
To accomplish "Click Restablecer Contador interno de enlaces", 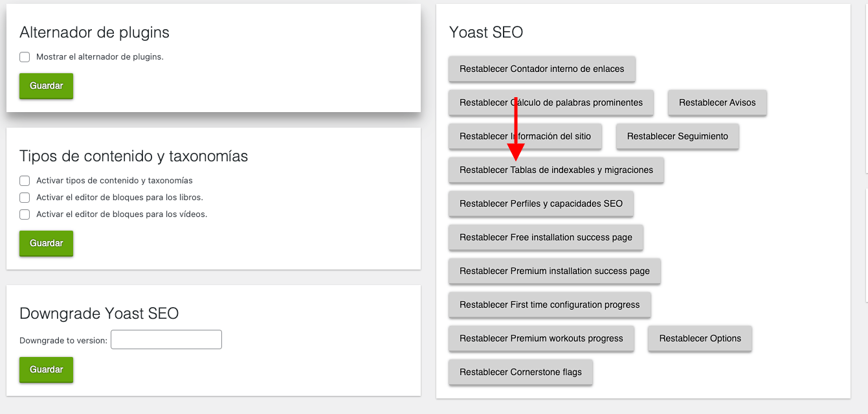I will point(542,69).
